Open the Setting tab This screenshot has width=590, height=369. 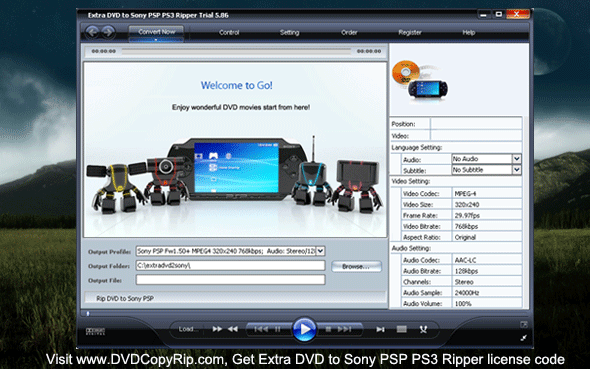pos(289,32)
